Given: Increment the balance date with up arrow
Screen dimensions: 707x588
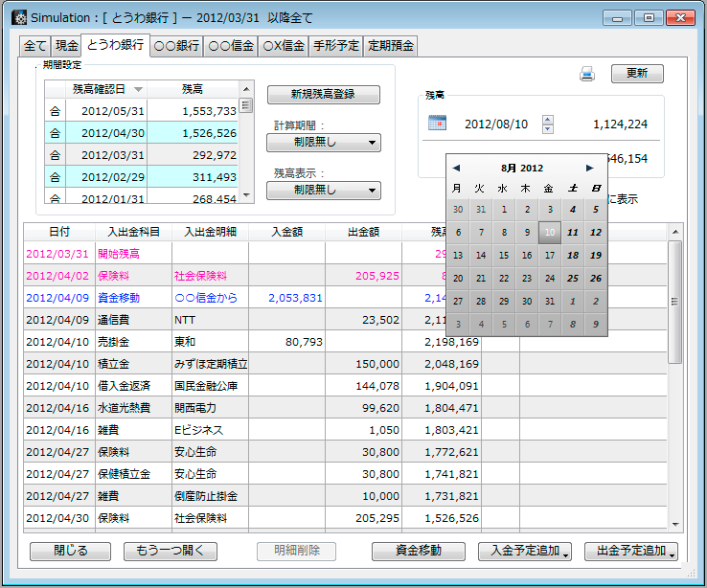Looking at the screenshot, I should 547,119.
